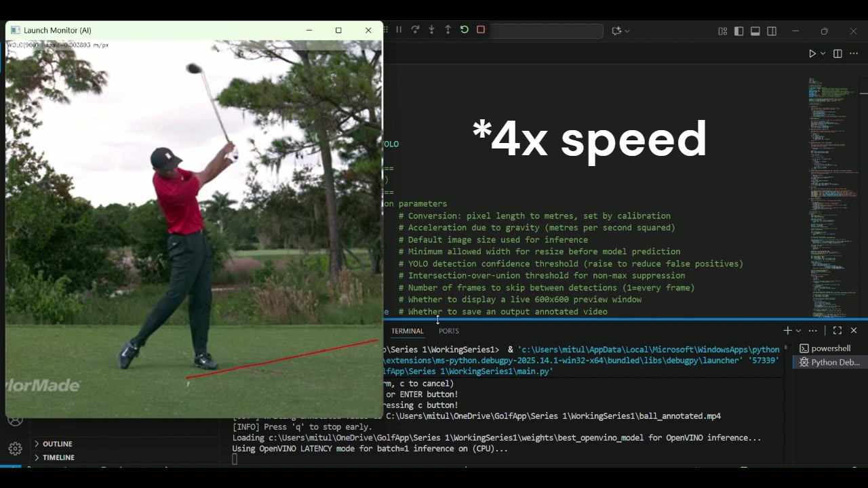Click the YOLO confidence threshold comment

[x=571, y=264]
